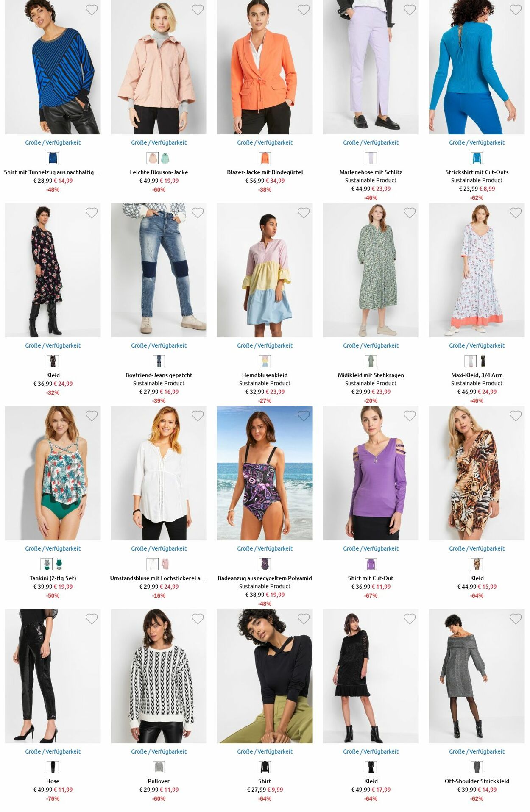The image size is (530, 812).
Task: Choose the dark swatch for Maxi-Kleid, 3/4 Arm
Action: [483, 361]
